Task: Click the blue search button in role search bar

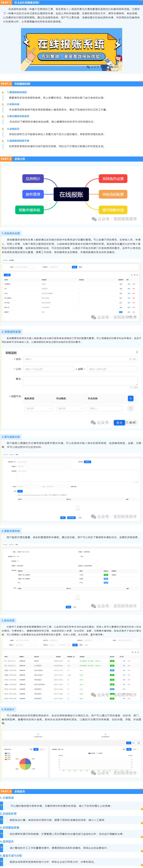Action: [x=75, y=267]
